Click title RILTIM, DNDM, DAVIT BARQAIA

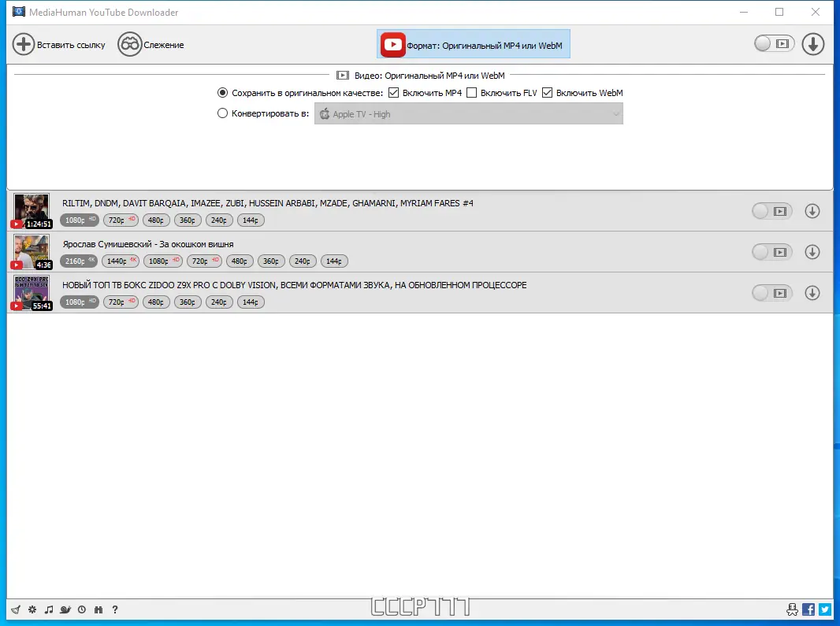coord(268,203)
